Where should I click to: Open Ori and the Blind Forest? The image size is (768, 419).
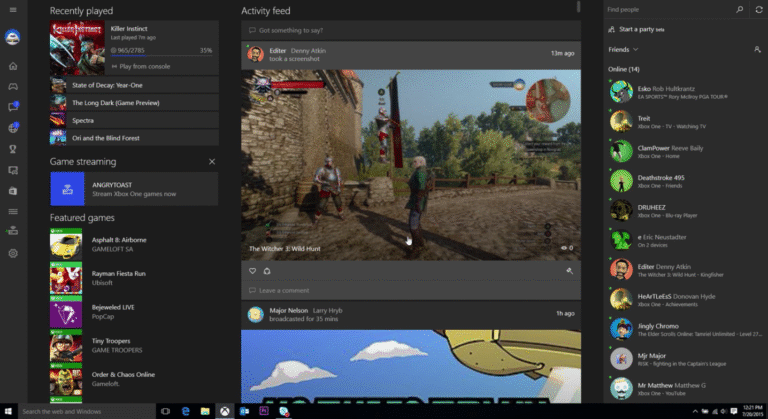click(134, 138)
